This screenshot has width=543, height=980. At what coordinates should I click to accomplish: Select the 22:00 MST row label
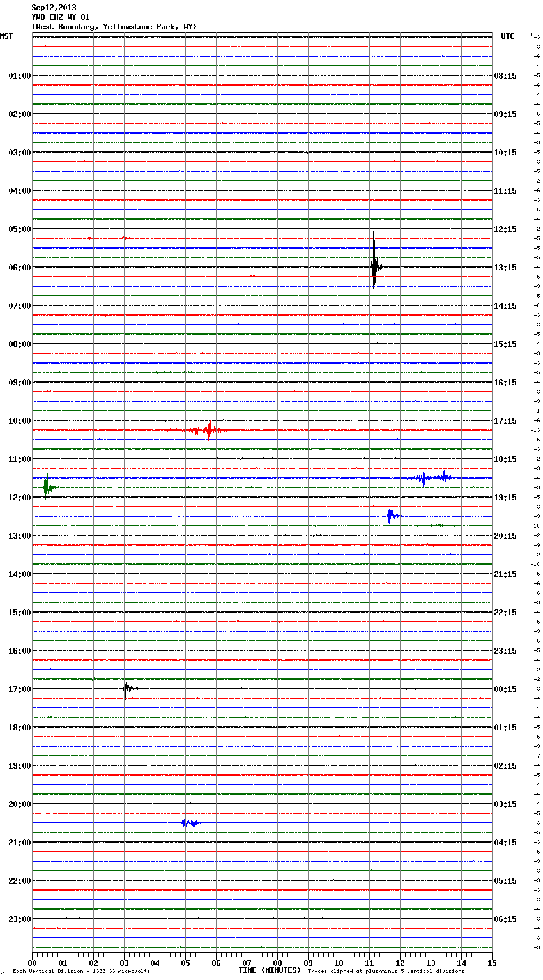(x=20, y=881)
